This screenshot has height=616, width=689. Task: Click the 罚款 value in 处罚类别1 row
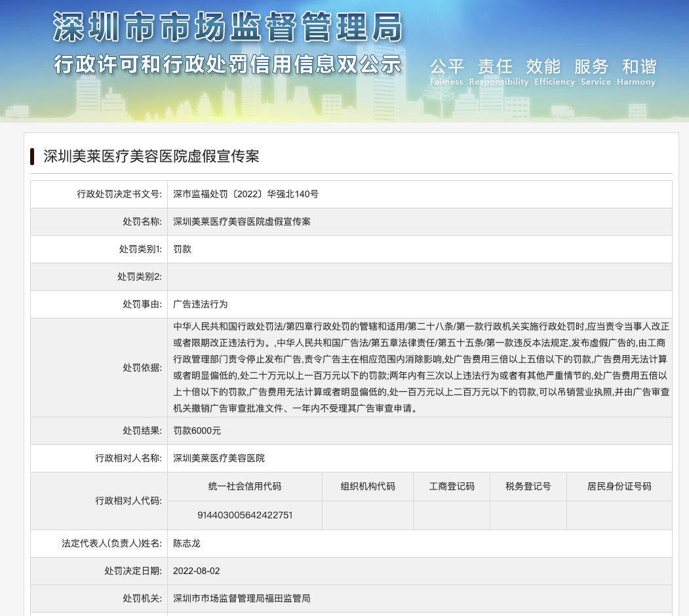182,249
